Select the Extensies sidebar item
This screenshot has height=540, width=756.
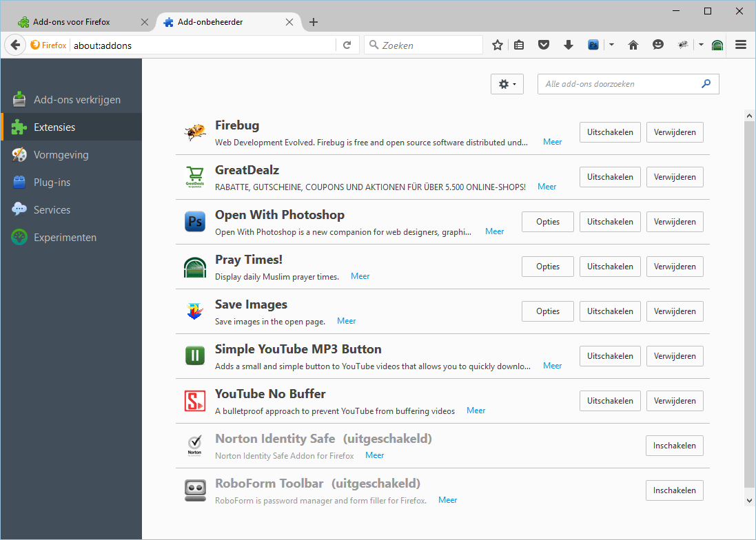54,127
